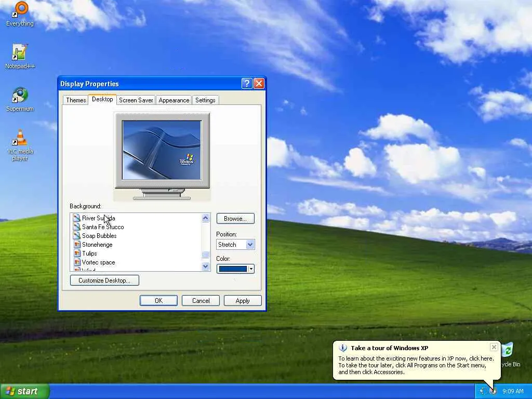
Task: Click Soap Bubbles wallpaper file icon
Action: pos(77,235)
